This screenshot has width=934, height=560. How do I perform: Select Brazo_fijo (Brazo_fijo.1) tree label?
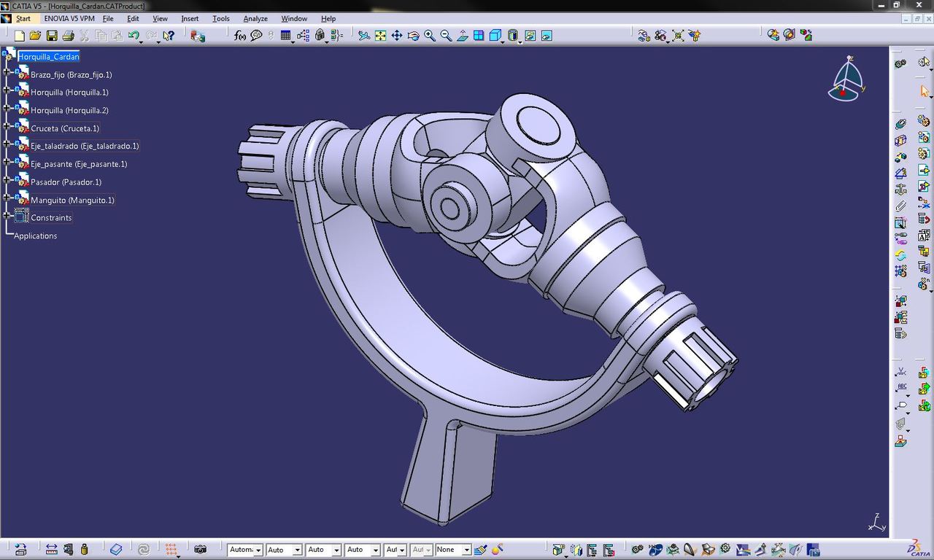[x=71, y=74]
